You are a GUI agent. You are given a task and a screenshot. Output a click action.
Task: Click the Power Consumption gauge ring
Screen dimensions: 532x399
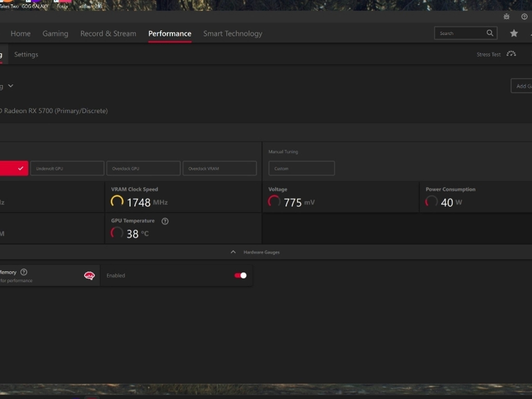[431, 202]
